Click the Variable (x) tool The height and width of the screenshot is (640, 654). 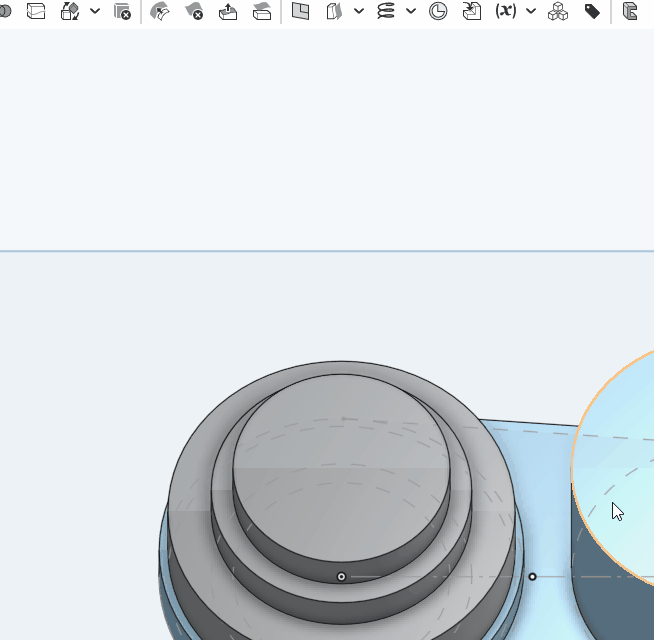pyautogui.click(x=506, y=12)
